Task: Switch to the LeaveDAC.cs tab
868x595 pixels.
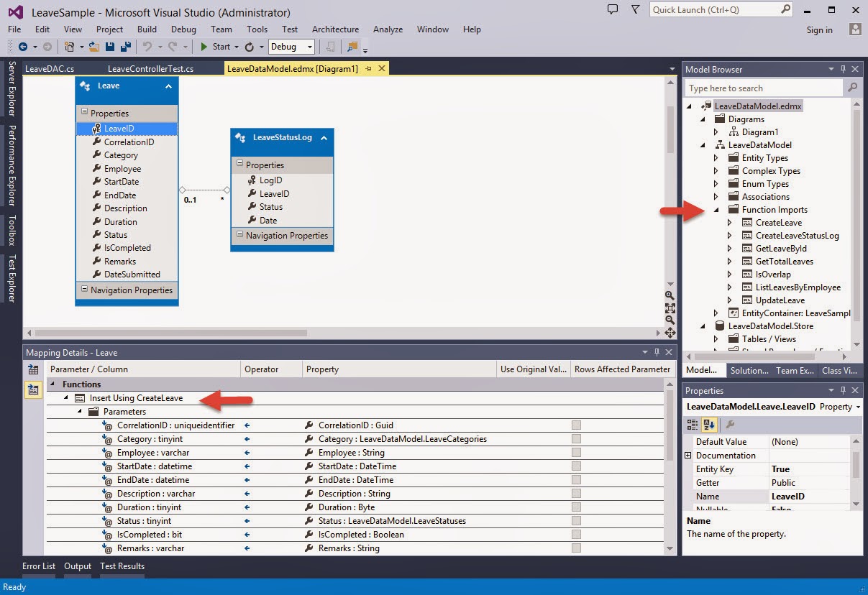Action: (50, 69)
